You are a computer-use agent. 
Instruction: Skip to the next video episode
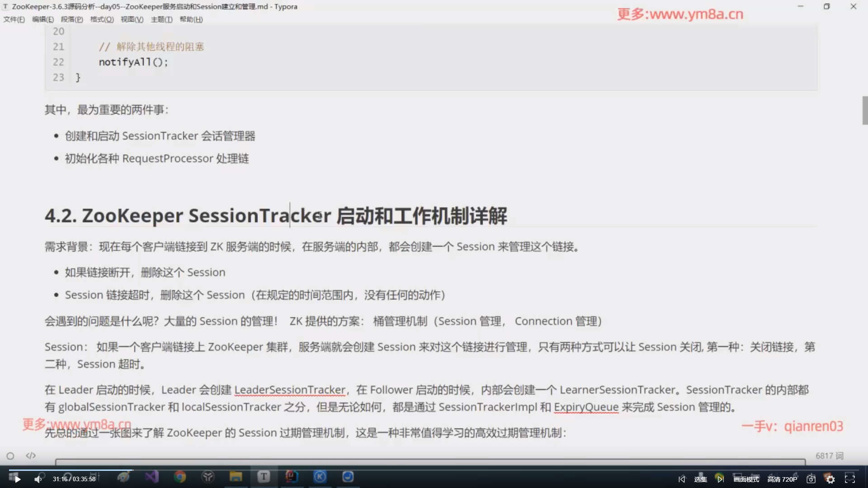pyautogui.click(x=720, y=479)
